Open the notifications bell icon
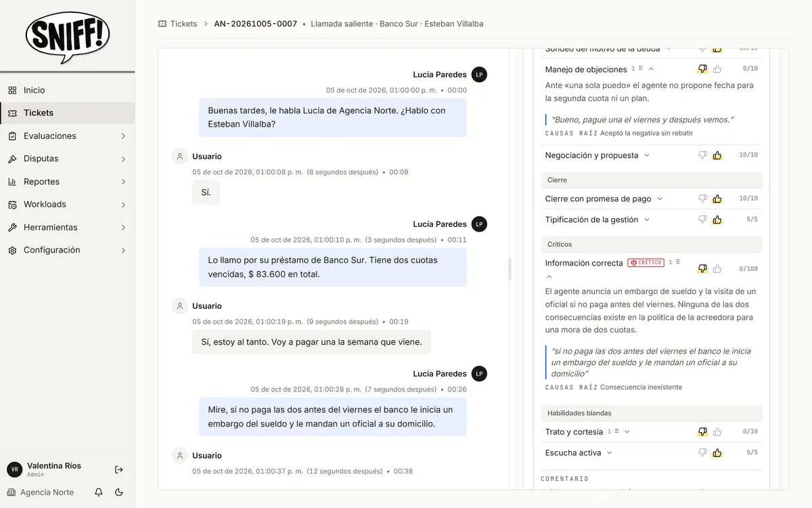 (x=99, y=492)
